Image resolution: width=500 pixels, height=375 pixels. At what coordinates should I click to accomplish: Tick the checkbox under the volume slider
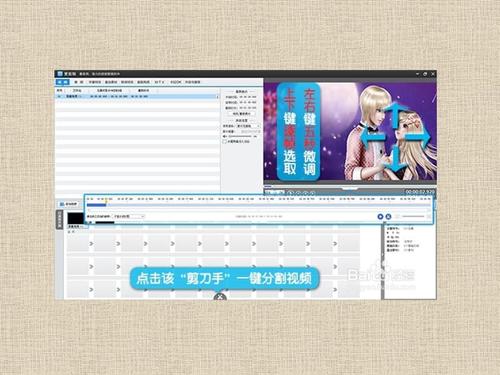[225, 142]
